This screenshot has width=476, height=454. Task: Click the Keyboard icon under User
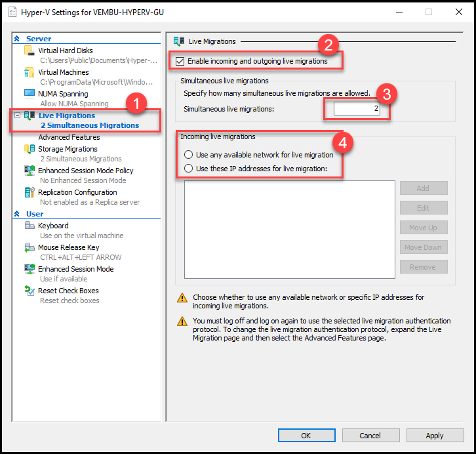pyautogui.click(x=29, y=225)
